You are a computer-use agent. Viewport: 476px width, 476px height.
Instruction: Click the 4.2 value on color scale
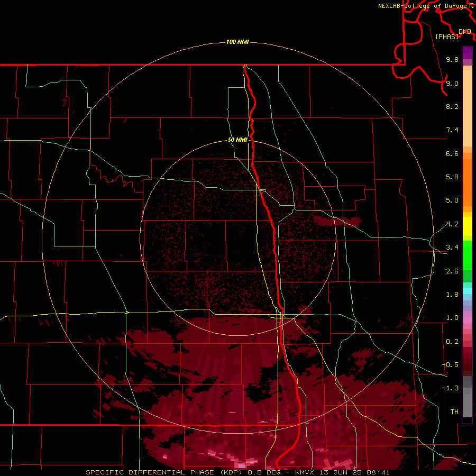452,224
